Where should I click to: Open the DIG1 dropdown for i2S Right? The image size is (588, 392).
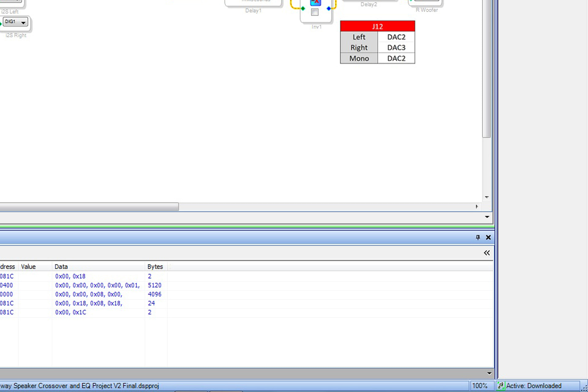tap(23, 22)
